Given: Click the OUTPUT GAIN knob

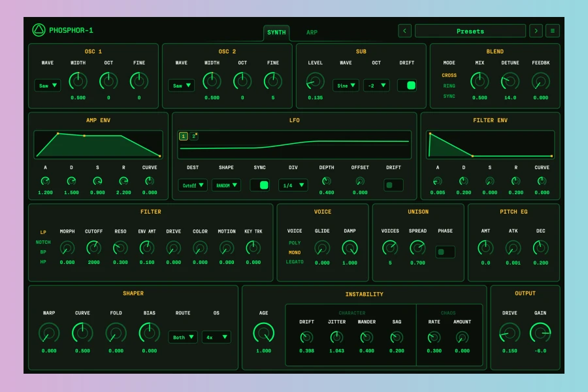Looking at the screenshot, I should pos(540,333).
